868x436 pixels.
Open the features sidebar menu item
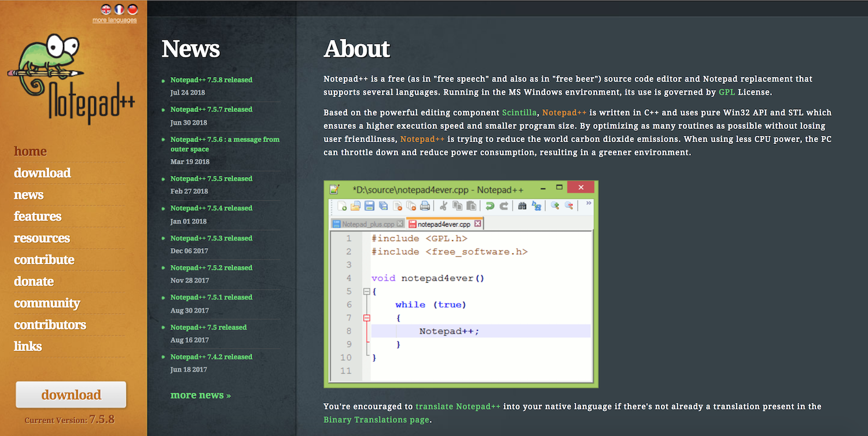[38, 216]
